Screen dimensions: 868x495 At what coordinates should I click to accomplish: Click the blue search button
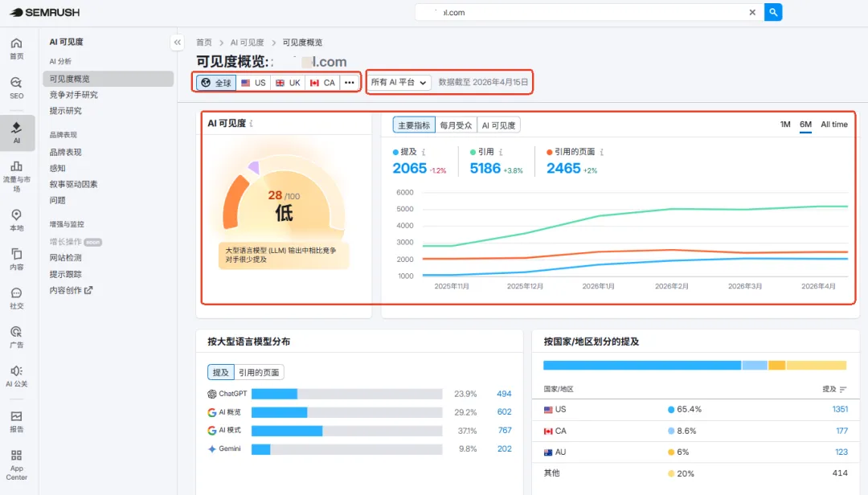(x=773, y=12)
